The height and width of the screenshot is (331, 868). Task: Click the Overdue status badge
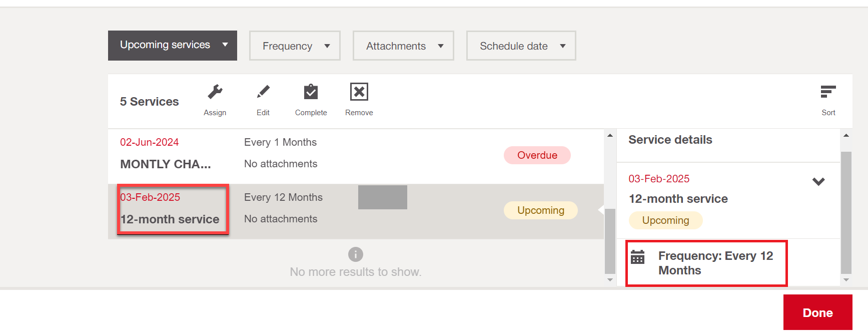537,155
